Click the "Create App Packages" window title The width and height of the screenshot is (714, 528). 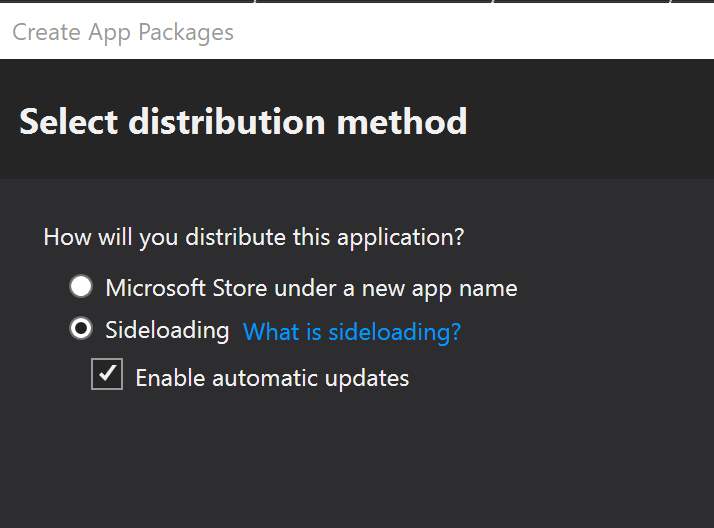(x=123, y=32)
